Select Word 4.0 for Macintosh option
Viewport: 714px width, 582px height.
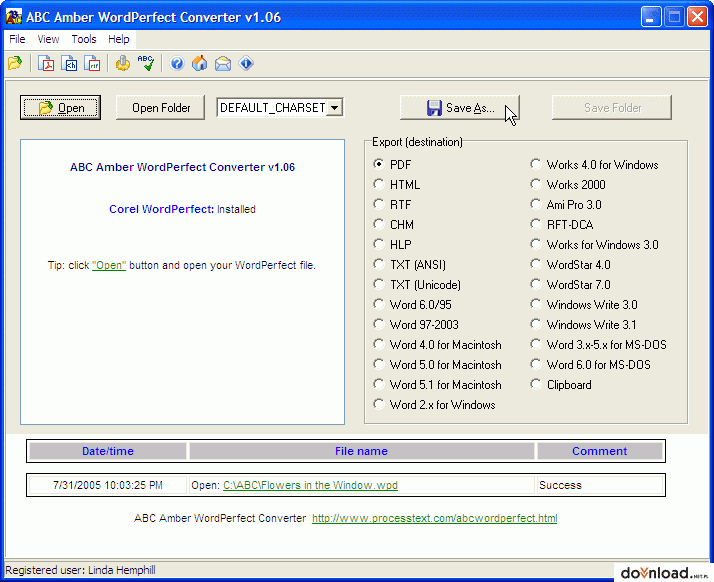coord(438,345)
